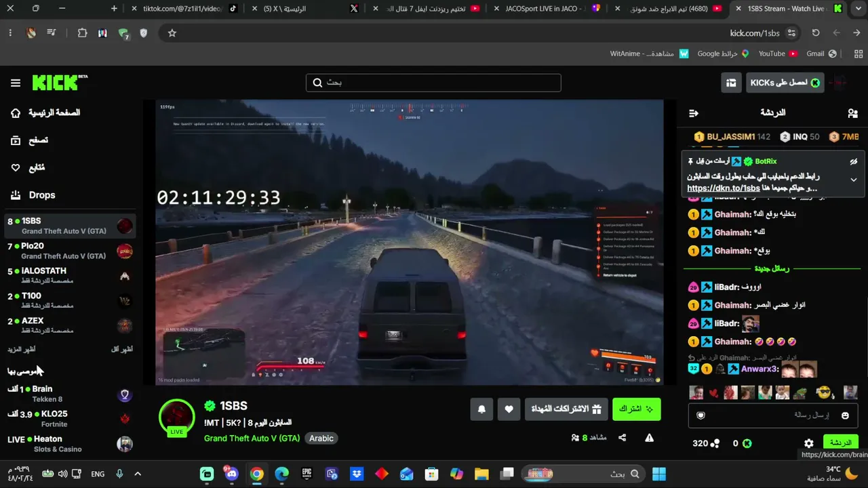Open the Browse icon in sidebar

point(16,140)
